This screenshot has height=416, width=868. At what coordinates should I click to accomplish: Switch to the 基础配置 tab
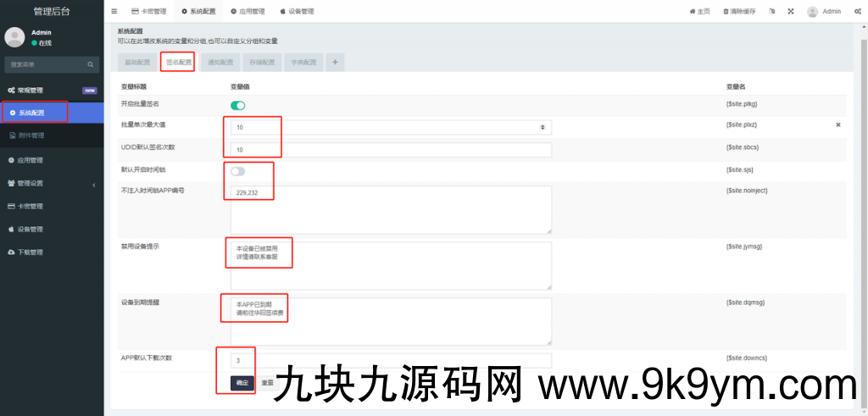click(x=137, y=63)
